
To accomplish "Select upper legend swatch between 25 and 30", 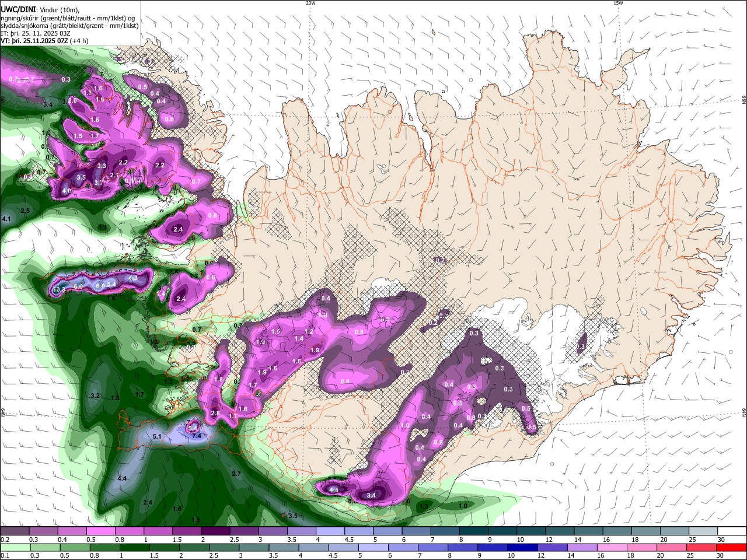I will 703,531.
